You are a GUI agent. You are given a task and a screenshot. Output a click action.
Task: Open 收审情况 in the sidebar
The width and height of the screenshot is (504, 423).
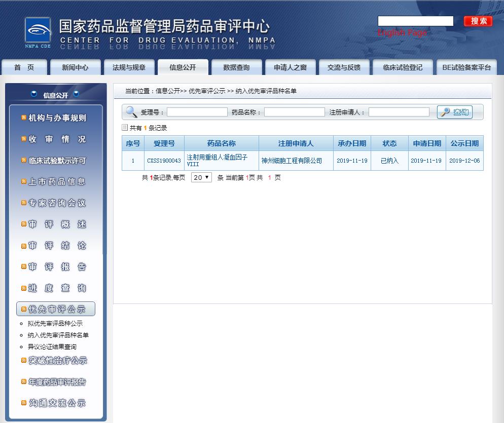click(x=57, y=139)
